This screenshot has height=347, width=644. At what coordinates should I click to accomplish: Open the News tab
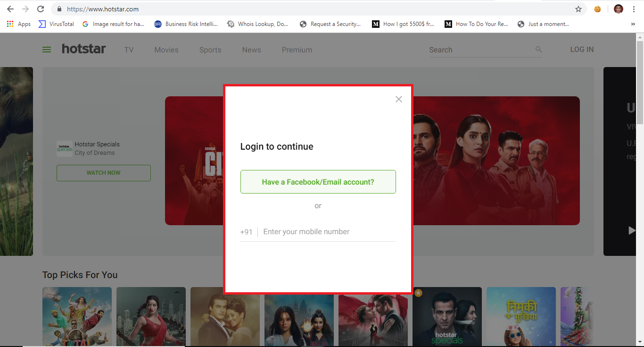251,50
